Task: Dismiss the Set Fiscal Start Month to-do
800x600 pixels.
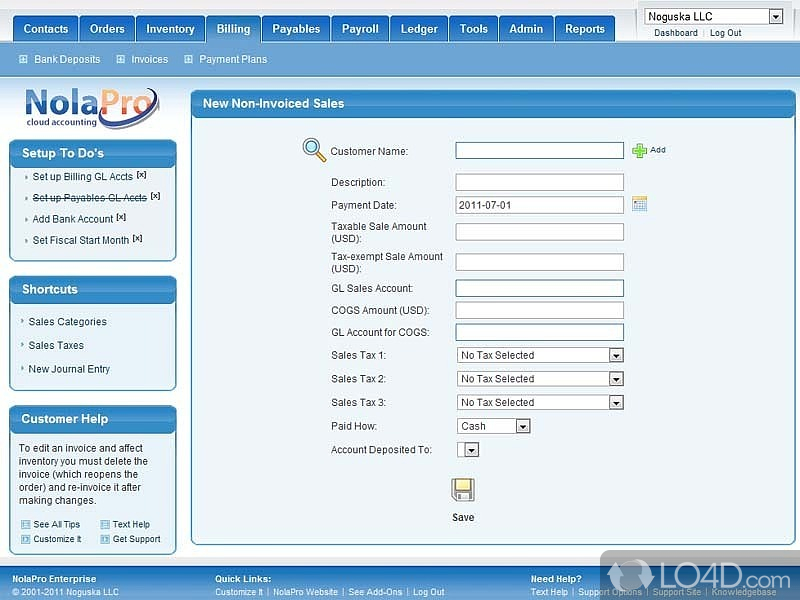Action: (x=138, y=239)
